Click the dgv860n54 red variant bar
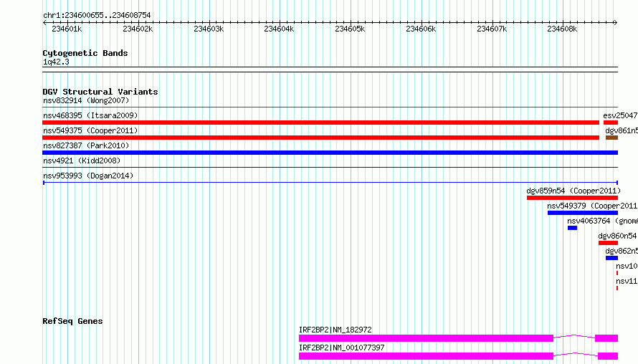The width and height of the screenshot is (638, 364). coord(609,243)
